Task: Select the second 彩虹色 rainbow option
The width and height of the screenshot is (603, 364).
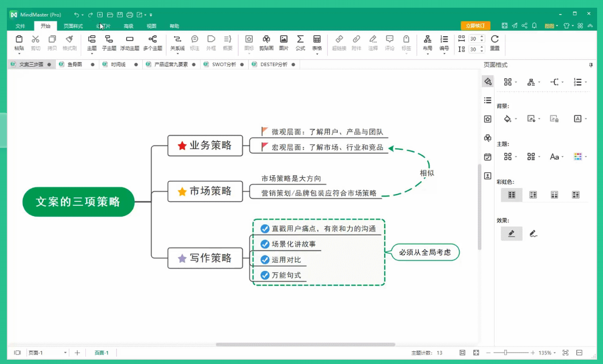Action: tap(533, 195)
